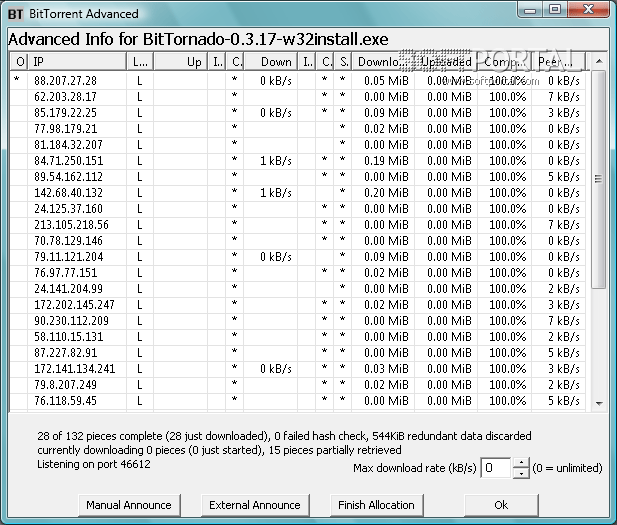
Task: Click 0.20 MiB downloaded value for 142.68.40.132
Action: click(x=386, y=193)
